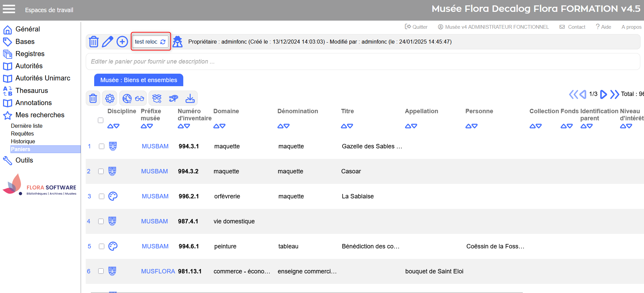Viewport: 644px width, 293px height.
Task: Open Aide help link
Action: (x=603, y=27)
